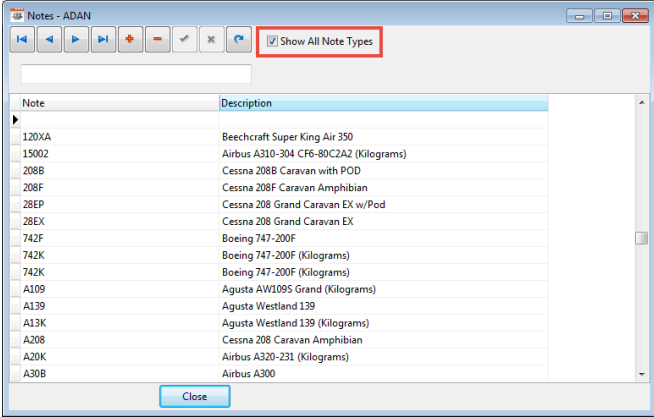Refresh data with circular arrow icon
This screenshot has height=417, width=654.
[x=239, y=40]
